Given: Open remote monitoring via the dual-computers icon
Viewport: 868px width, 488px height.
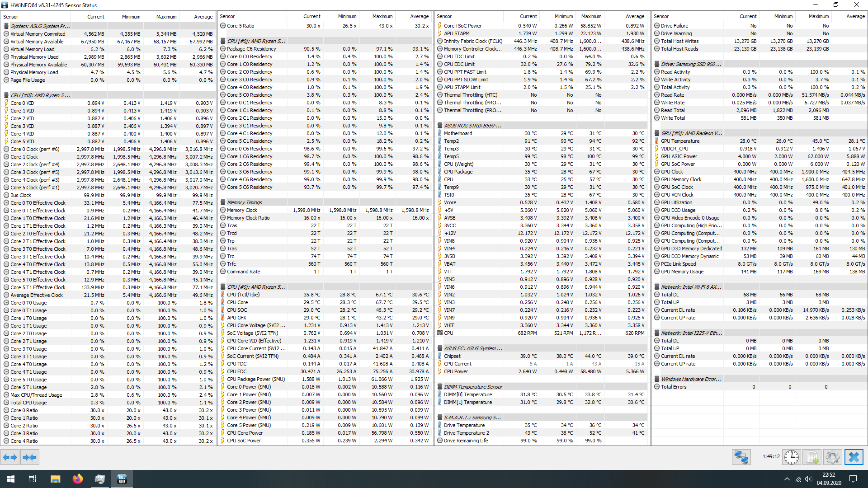Looking at the screenshot, I should click(741, 457).
